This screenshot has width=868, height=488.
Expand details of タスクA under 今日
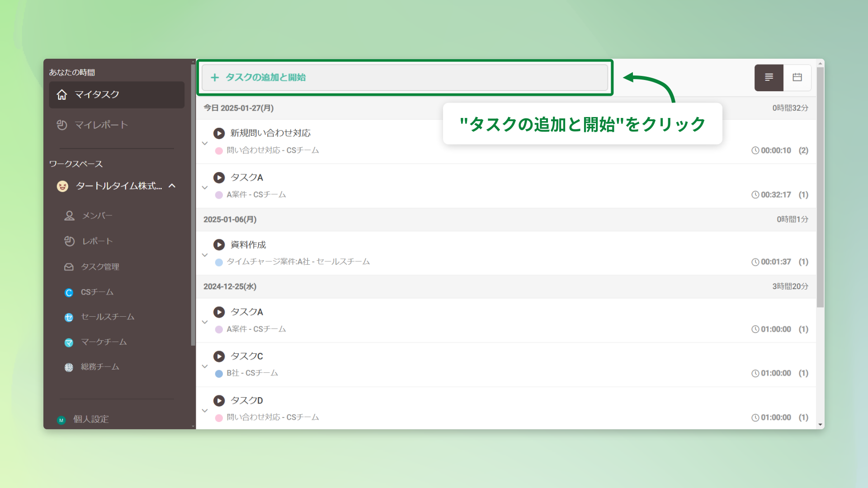click(205, 188)
